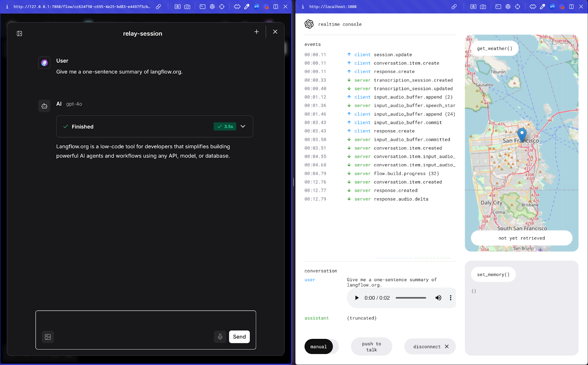Expand the Finished status chevron
The image size is (588, 365).
(243, 126)
